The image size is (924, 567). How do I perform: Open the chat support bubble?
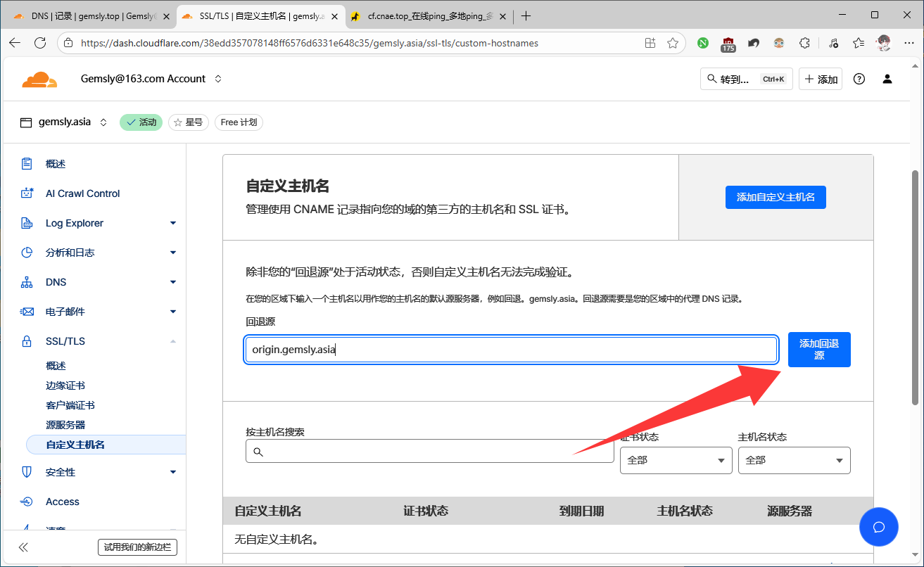point(878,527)
